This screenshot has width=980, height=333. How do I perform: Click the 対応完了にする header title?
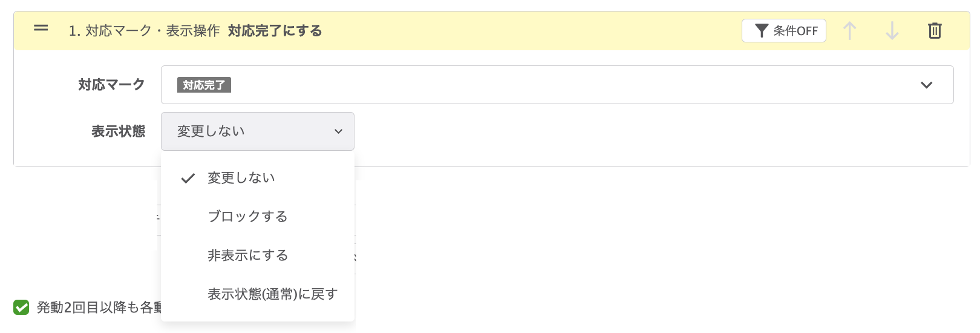(275, 31)
